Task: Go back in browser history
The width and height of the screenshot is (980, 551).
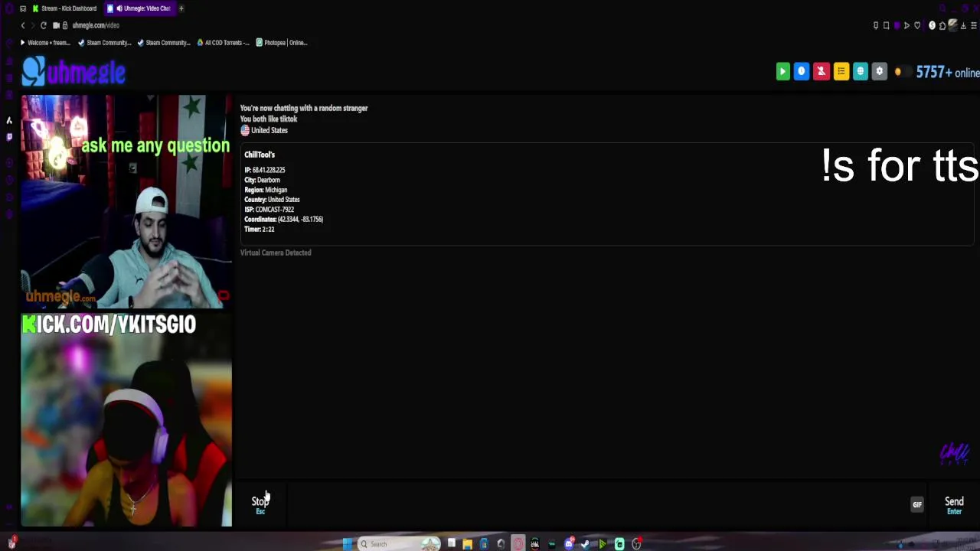Action: click(x=23, y=25)
